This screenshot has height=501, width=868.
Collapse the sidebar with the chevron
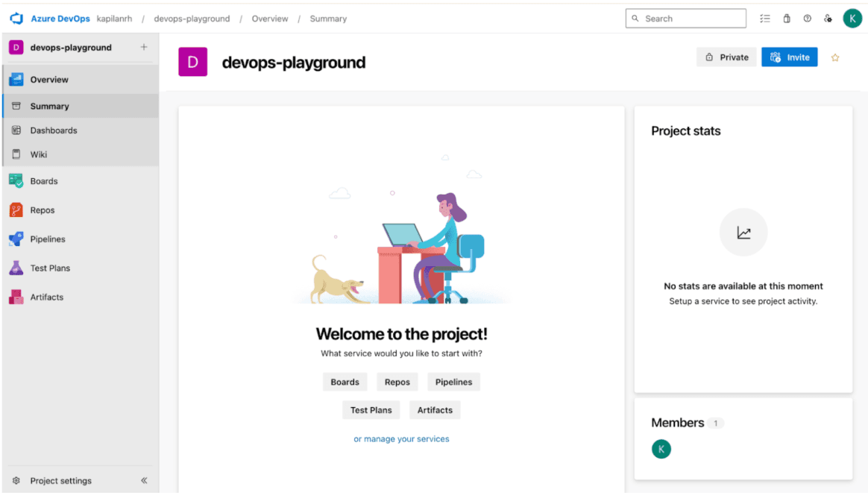(x=144, y=481)
